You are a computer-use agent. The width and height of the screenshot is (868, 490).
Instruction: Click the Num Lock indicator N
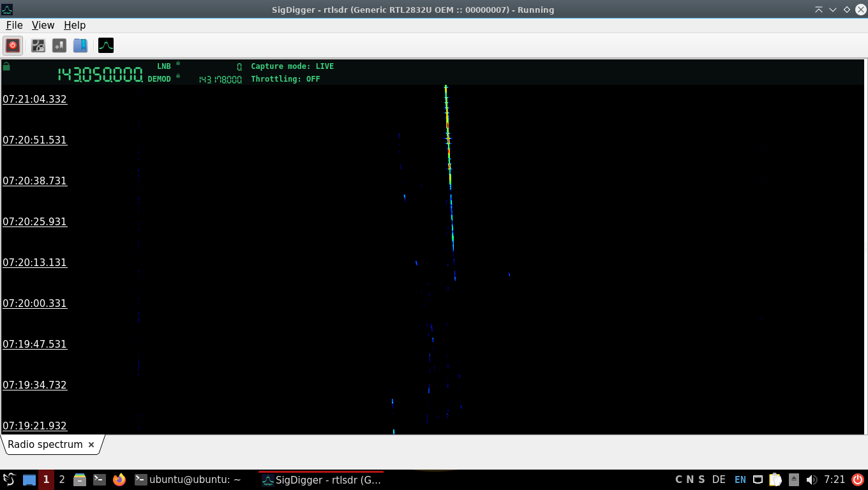(690, 480)
